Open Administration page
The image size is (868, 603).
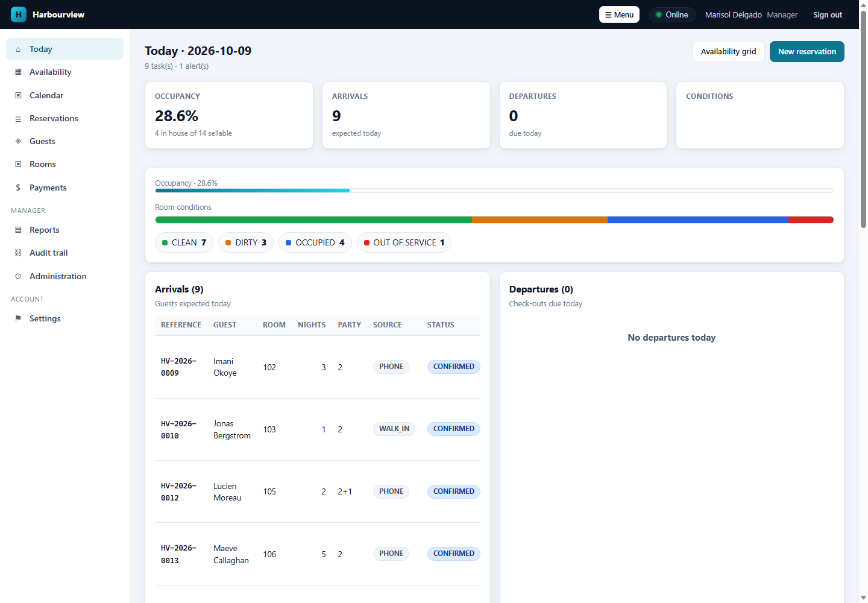(x=64, y=276)
